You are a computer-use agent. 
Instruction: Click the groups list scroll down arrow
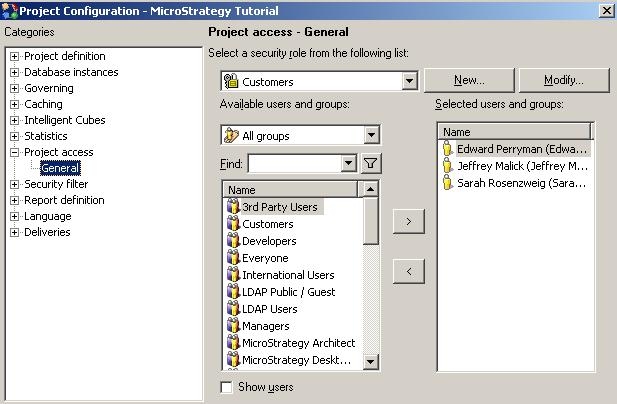(x=370, y=361)
